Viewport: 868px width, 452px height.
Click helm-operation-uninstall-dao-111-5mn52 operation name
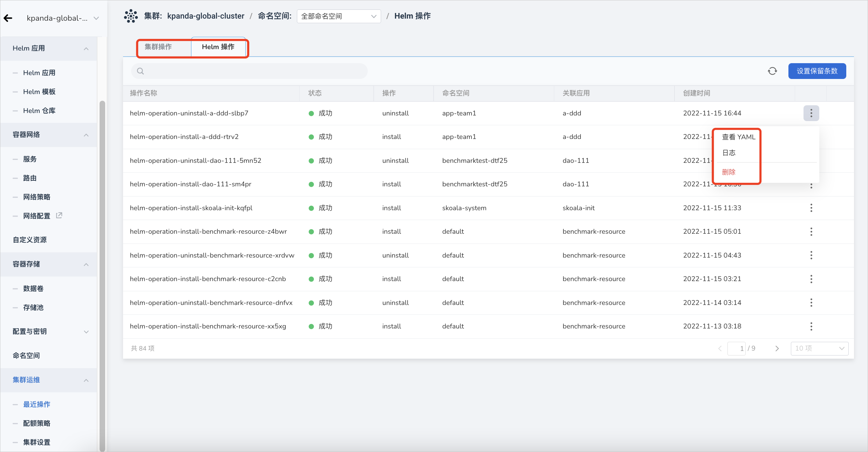coord(196,161)
